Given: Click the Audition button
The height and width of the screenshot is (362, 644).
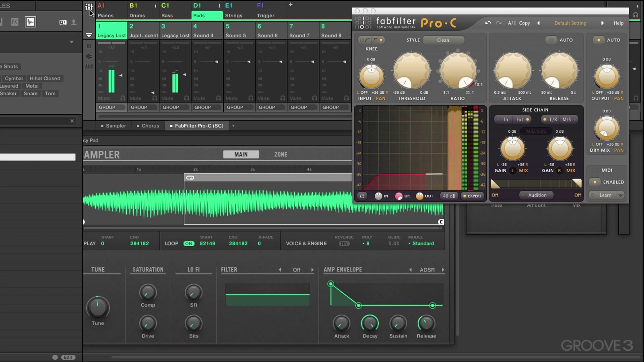Looking at the screenshot, I should (x=537, y=195).
